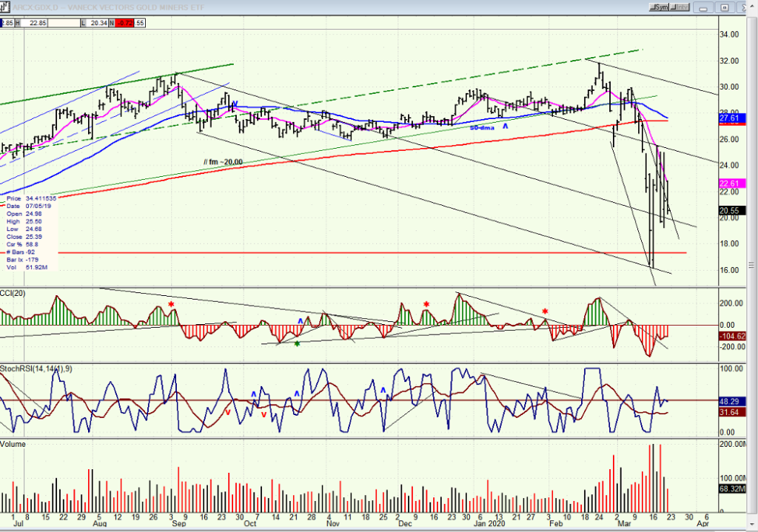Click the CCI(20) indicator label
Viewport: 758px width, 532px height.
click(13, 293)
